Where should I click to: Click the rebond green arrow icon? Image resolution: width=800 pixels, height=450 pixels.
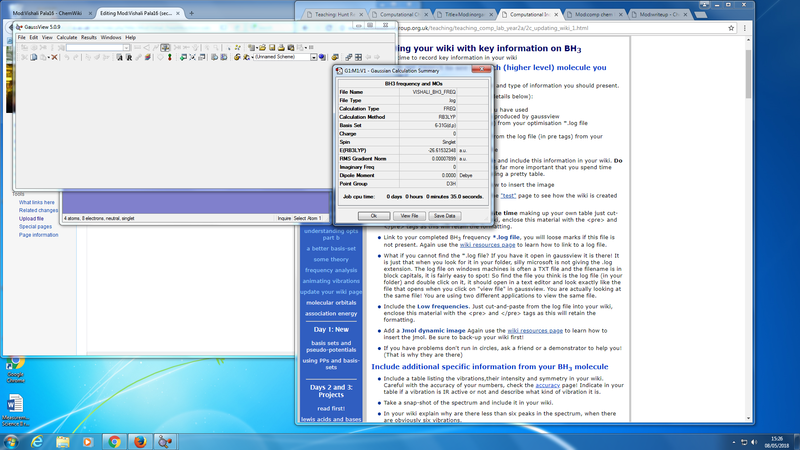[183, 57]
